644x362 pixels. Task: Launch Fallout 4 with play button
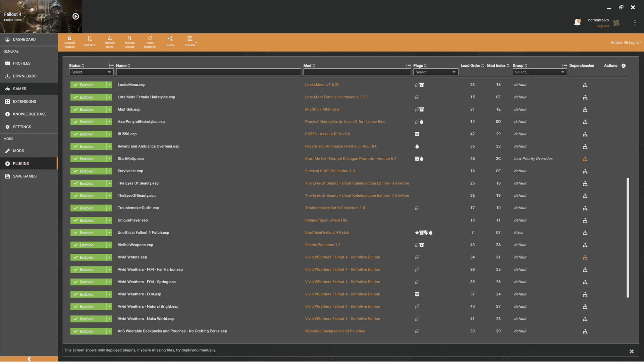76,16
